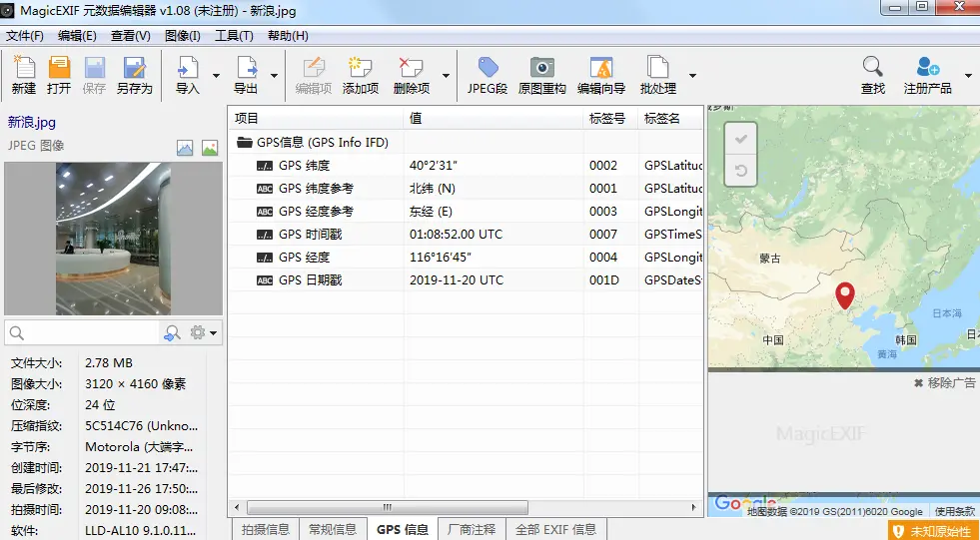Click the 未知原始性 shield warning badge
Viewport: 980px width, 540px height.
934,531
